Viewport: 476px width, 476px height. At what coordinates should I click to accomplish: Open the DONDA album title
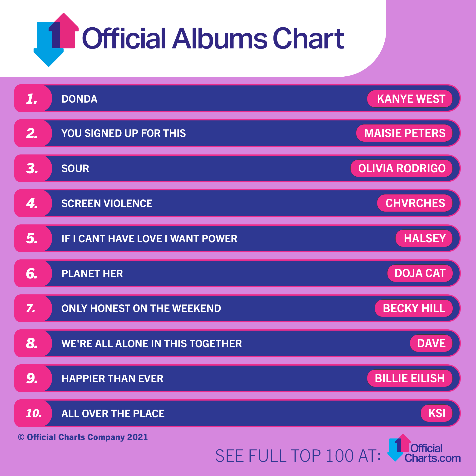[x=79, y=99]
